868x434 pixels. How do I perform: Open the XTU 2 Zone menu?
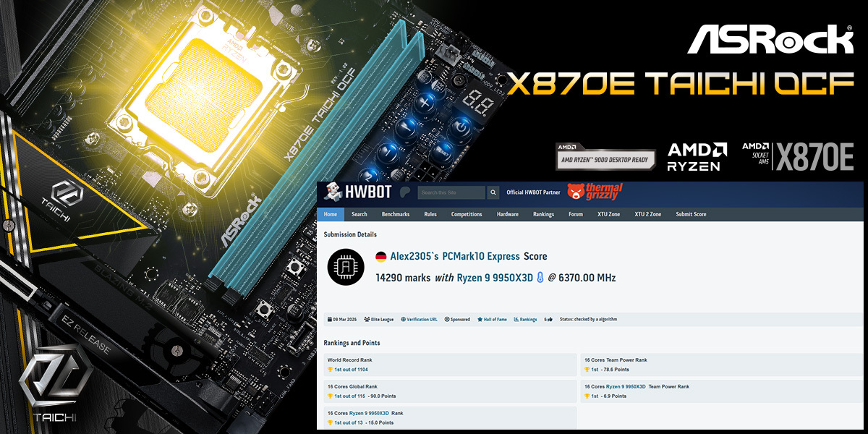point(647,214)
